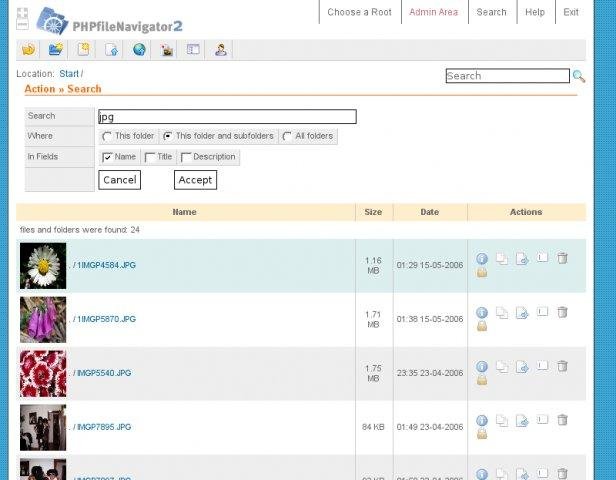
Task: Click the daisy flower thumbnail
Action: [x=43, y=266]
